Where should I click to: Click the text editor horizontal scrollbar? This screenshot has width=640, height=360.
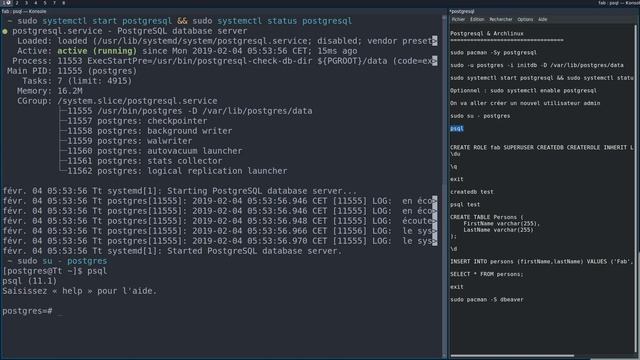click(x=512, y=356)
